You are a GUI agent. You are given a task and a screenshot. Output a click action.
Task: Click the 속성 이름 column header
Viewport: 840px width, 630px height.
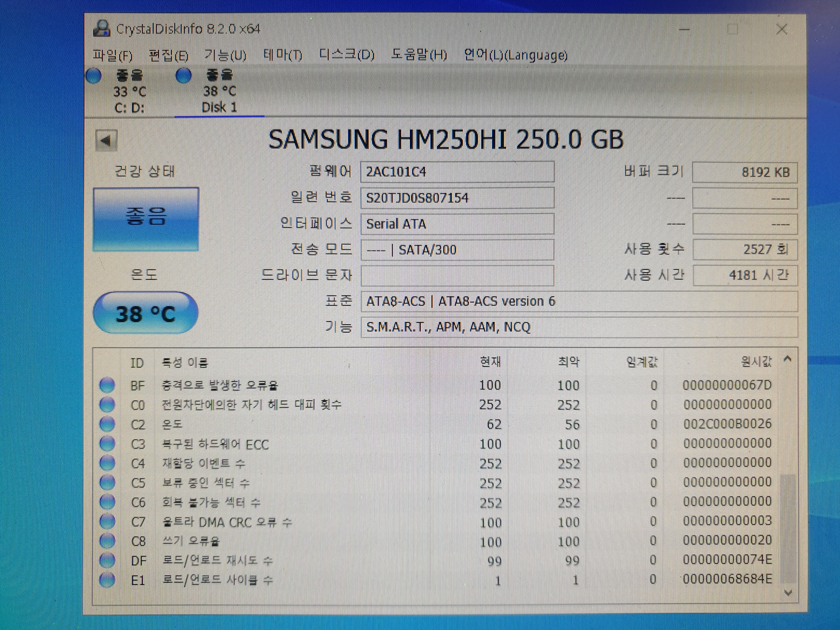(x=185, y=363)
